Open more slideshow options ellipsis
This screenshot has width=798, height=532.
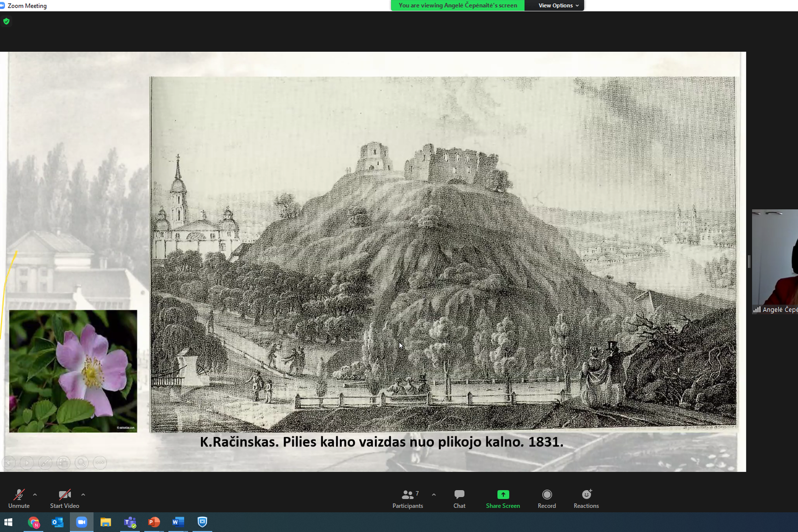pyautogui.click(x=100, y=463)
